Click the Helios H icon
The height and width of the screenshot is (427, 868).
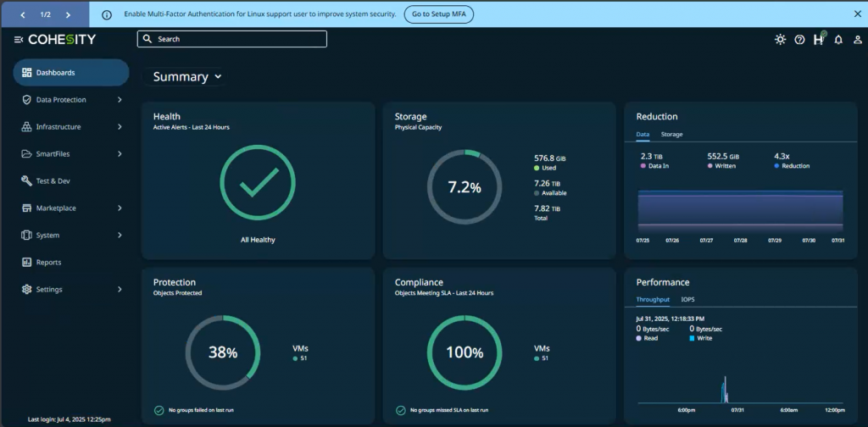tap(818, 40)
